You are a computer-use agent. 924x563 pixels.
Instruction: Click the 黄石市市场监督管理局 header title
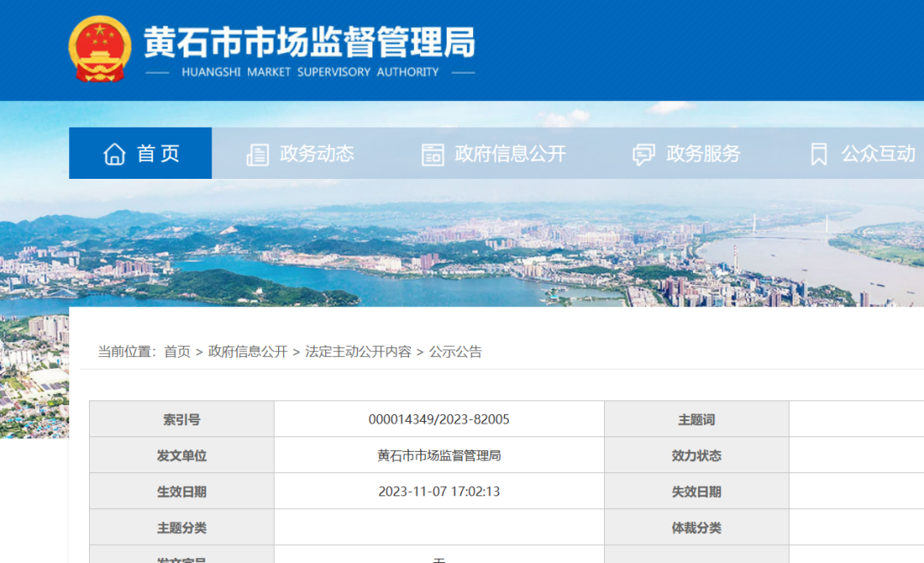pos(310,42)
